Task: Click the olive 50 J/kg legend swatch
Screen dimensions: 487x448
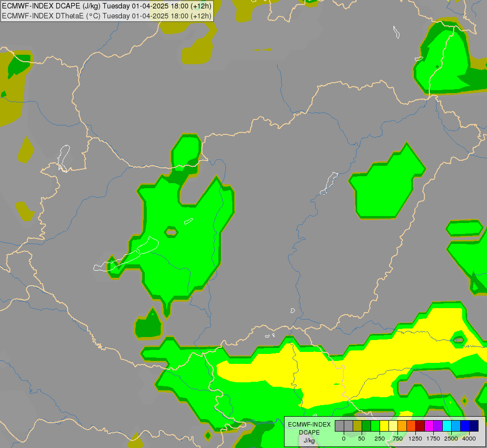Action: 358,426
